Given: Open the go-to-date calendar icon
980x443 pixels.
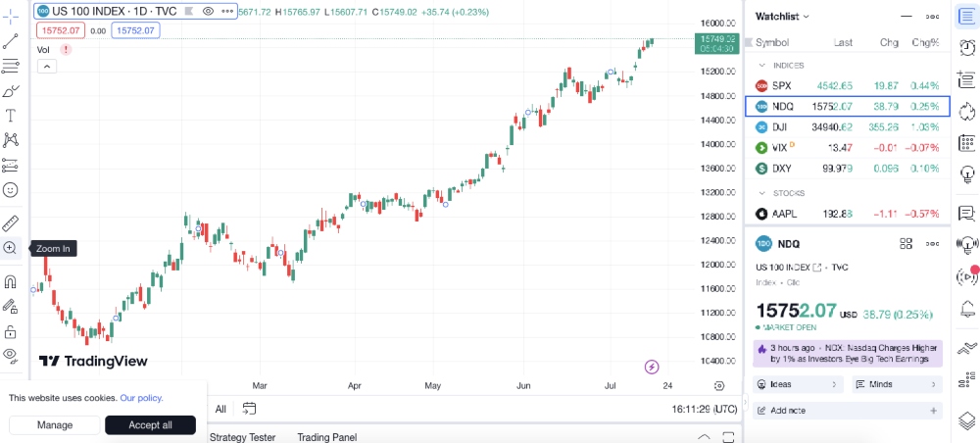Looking at the screenshot, I should point(249,410).
